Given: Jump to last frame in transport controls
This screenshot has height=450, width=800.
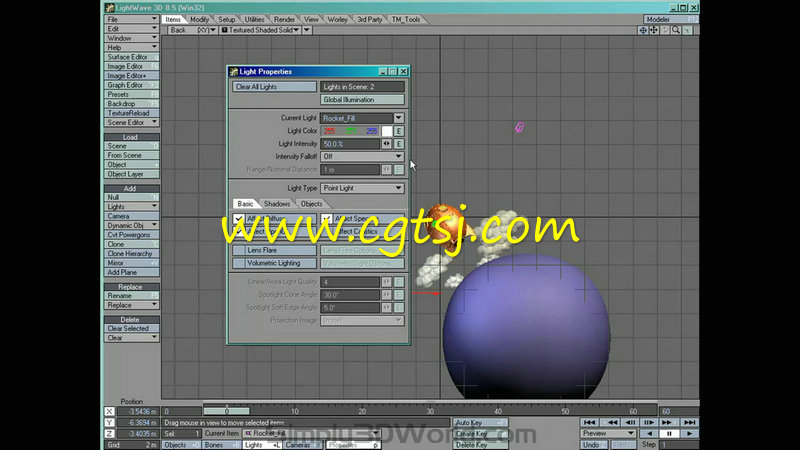Looking at the screenshot, I should point(689,422).
